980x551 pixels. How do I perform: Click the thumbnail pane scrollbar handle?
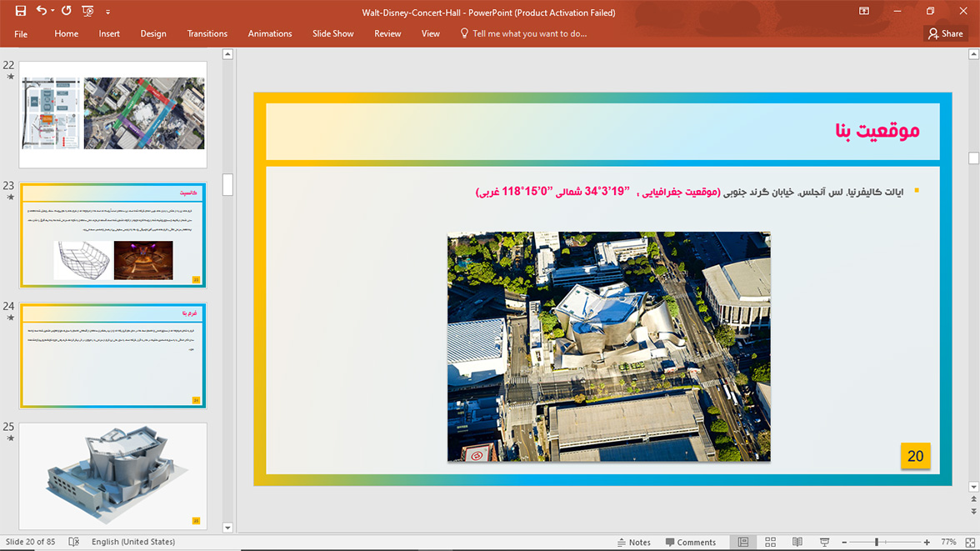point(227,184)
